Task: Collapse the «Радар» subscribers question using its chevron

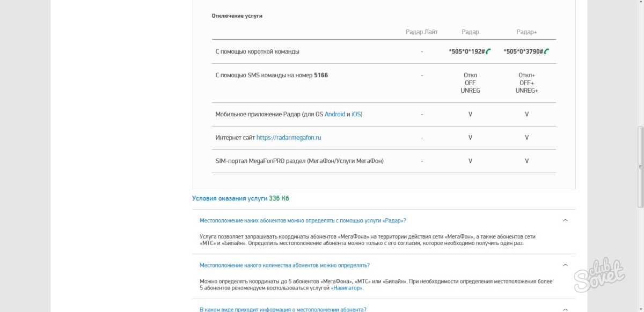Action: pyautogui.click(x=565, y=220)
